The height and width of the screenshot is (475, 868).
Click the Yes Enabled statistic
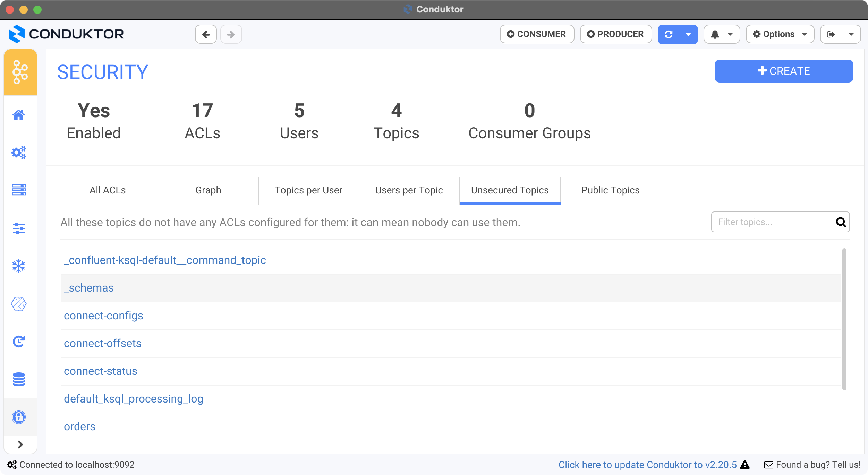tap(94, 121)
